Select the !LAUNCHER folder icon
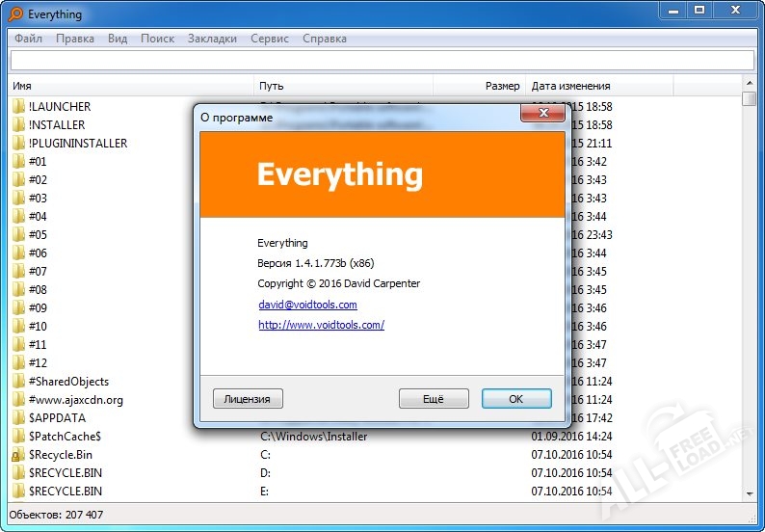 (x=18, y=106)
